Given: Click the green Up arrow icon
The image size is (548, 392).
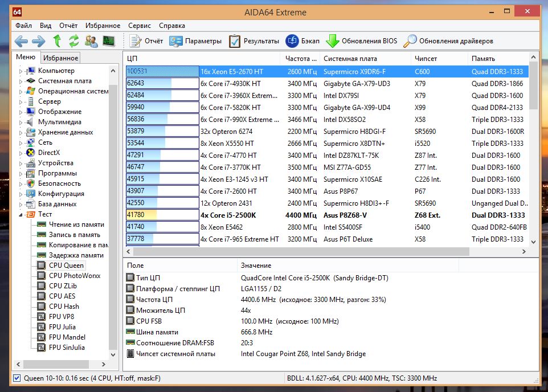Looking at the screenshot, I should 57,41.
